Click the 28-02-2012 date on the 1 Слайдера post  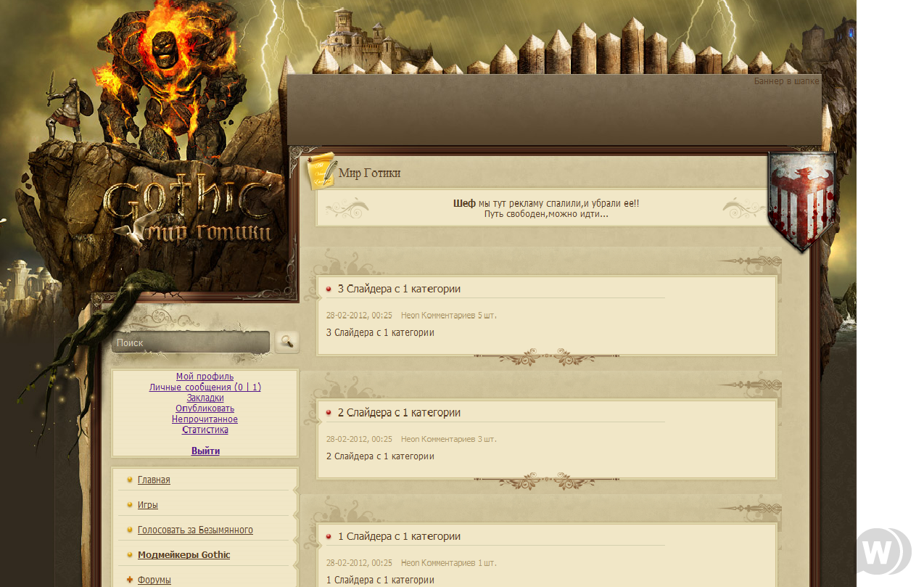pyautogui.click(x=359, y=563)
